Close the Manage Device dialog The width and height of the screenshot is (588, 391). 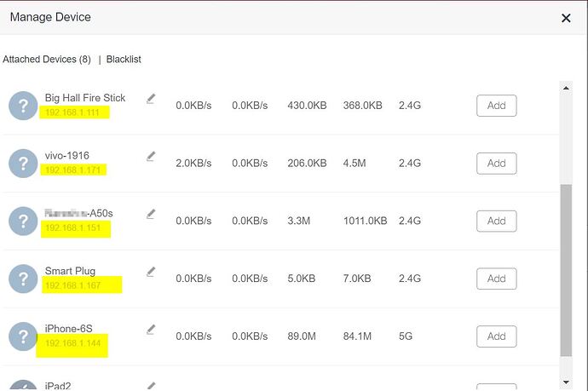[x=566, y=18]
